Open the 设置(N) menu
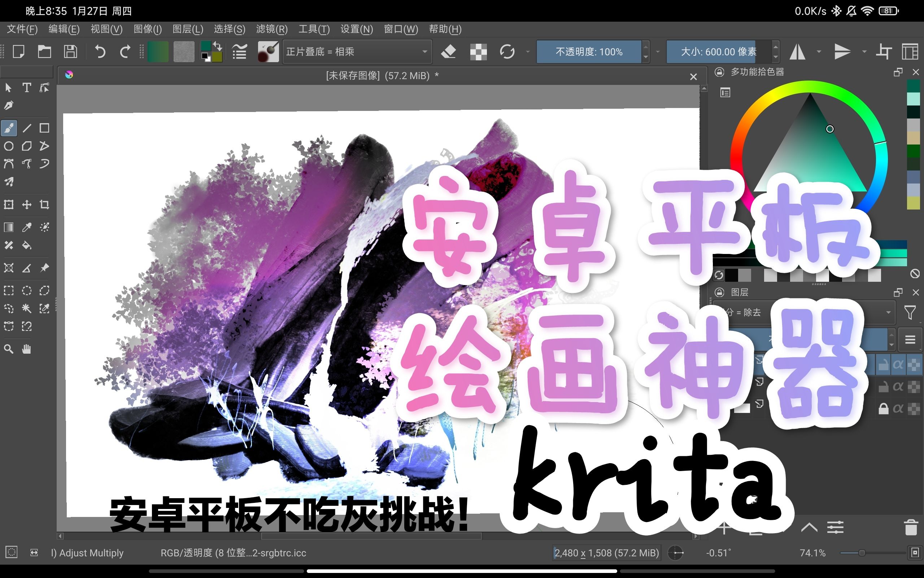The width and height of the screenshot is (924, 578). pyautogui.click(x=356, y=29)
